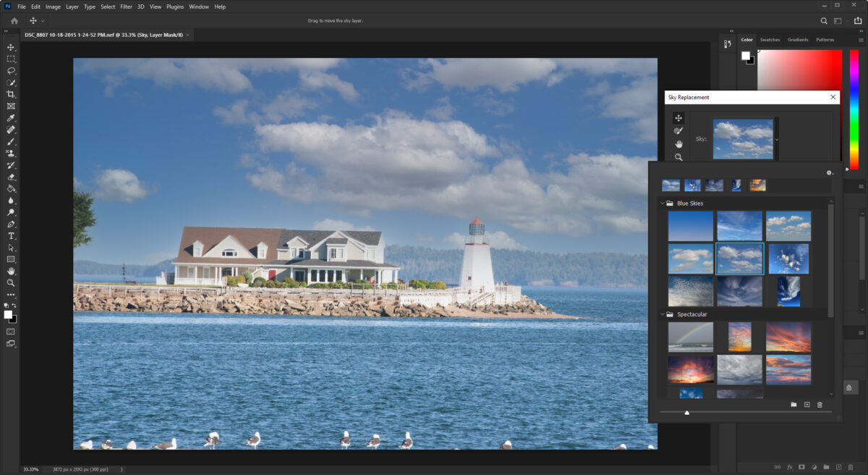Switch to the Swatches tab
The height and width of the screenshot is (475, 868).
(x=769, y=40)
